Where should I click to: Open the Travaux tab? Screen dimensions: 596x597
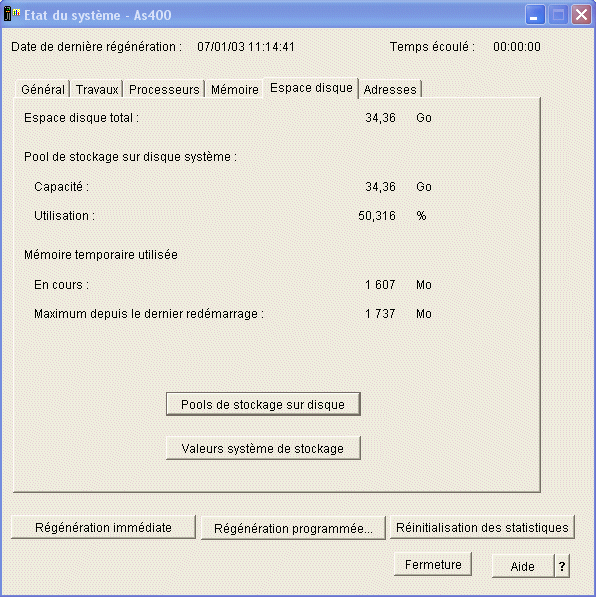(97, 89)
